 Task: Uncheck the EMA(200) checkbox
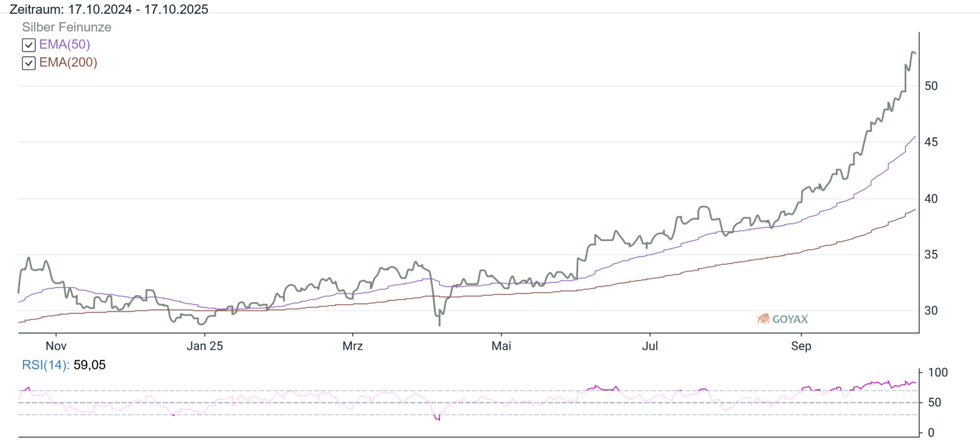click(x=29, y=63)
